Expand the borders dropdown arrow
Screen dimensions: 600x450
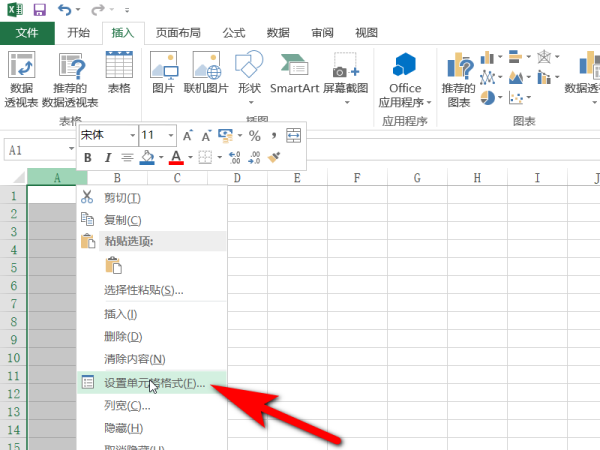tap(220, 157)
